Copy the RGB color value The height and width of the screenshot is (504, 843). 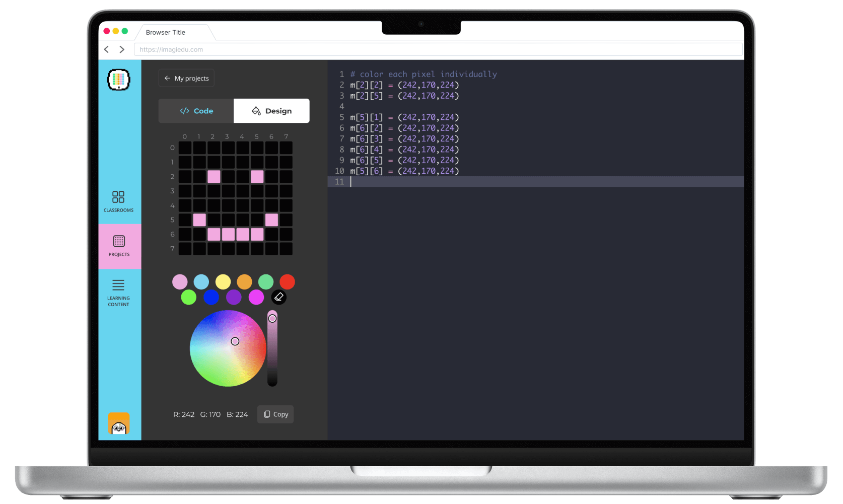(x=275, y=414)
